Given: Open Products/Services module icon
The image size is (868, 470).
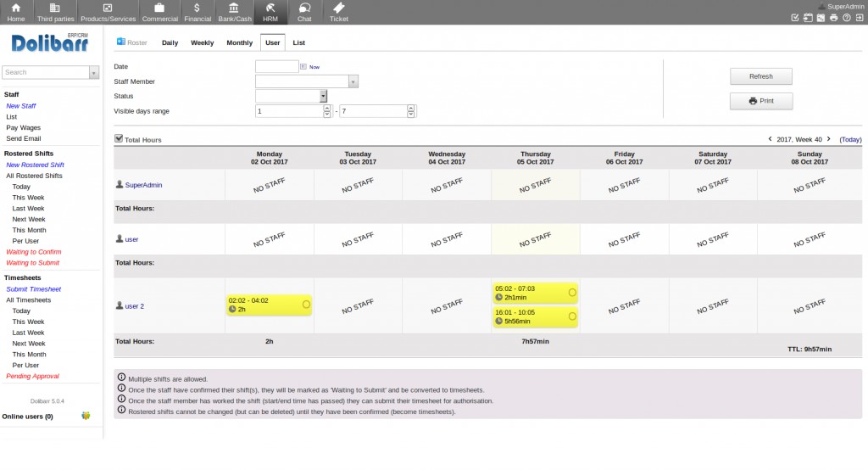Looking at the screenshot, I should pos(108,8).
